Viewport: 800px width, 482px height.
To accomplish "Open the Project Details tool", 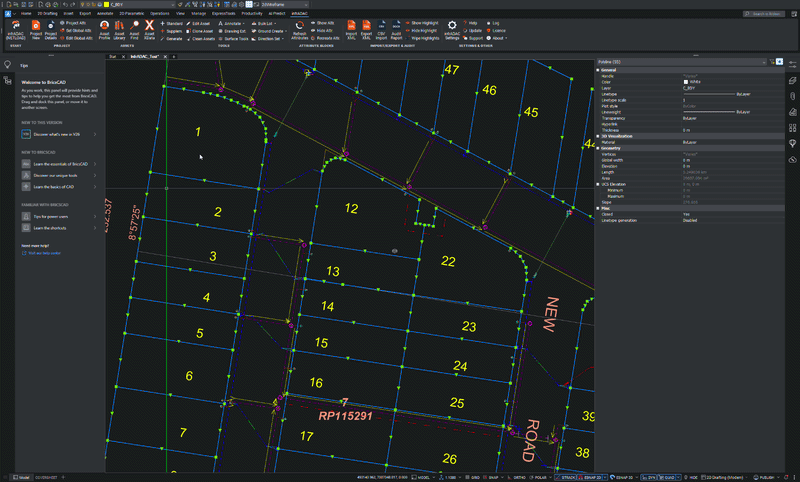I will [51, 30].
